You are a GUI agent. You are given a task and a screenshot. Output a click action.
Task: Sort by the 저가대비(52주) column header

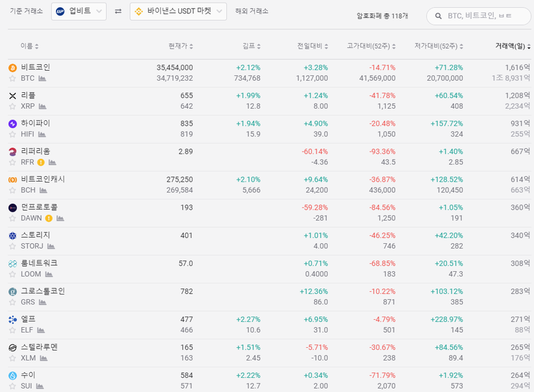point(439,46)
